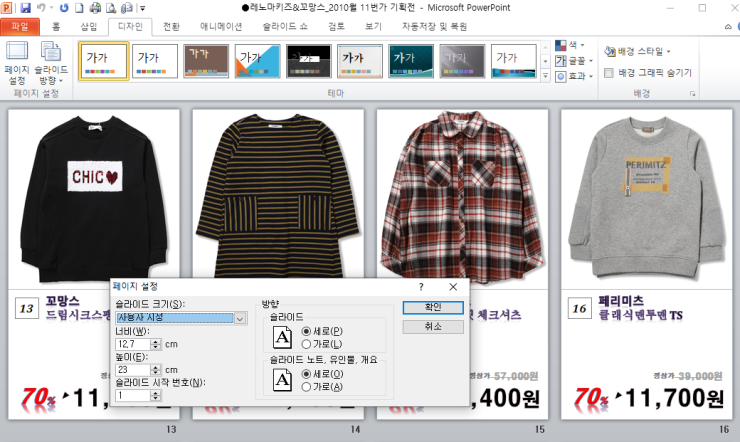
Task: Select the white theme with teal wave
Action: tap(513, 61)
